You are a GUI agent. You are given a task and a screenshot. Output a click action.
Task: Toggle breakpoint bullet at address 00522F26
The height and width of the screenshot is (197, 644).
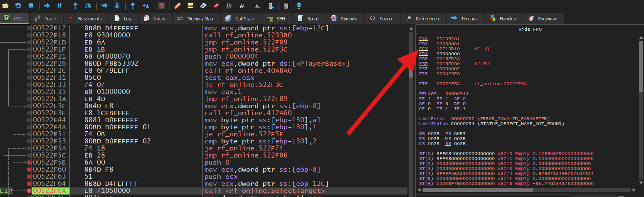(x=29, y=63)
